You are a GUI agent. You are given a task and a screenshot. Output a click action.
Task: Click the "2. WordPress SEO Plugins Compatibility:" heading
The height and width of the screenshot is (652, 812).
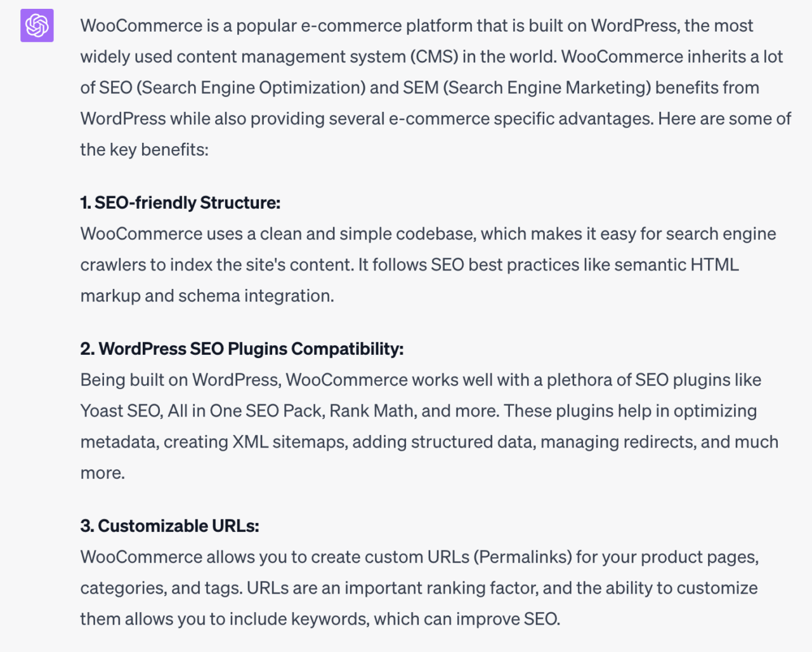(x=242, y=349)
